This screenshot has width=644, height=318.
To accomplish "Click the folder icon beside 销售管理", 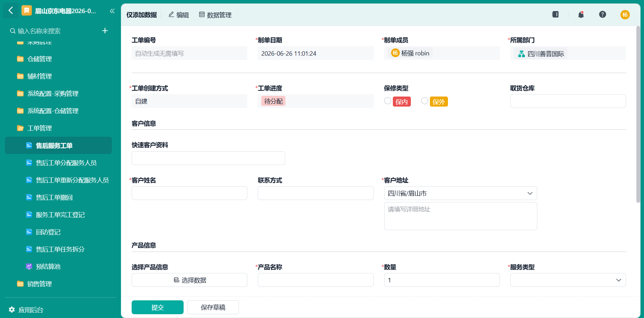I will click(x=20, y=284).
